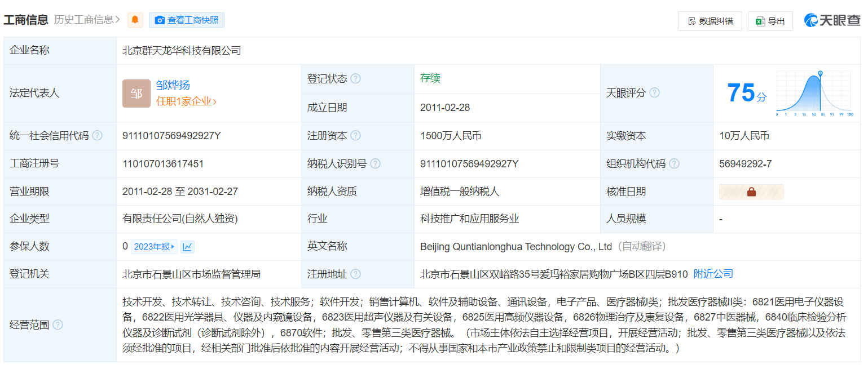Viewport: 868px width, 369px height.
Task: Click company name 北京群天龙华科技有限公司
Action: (182, 51)
